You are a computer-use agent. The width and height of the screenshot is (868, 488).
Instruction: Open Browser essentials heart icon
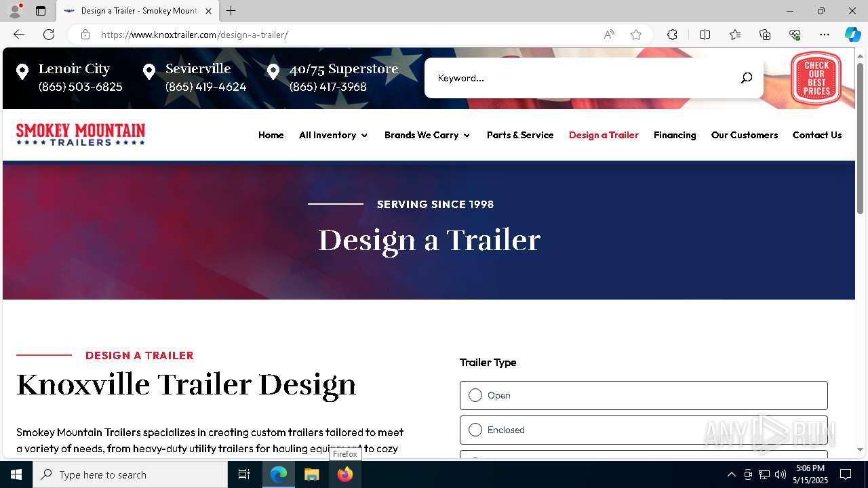coord(795,35)
